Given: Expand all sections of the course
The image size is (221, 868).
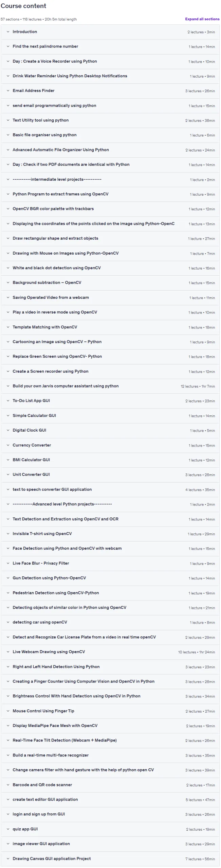Looking at the screenshot, I should point(202,19).
